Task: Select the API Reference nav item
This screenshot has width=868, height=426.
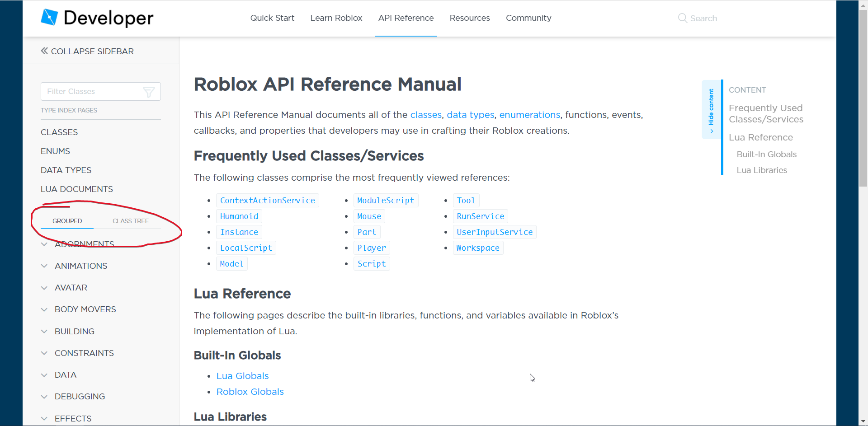Action: [x=406, y=18]
